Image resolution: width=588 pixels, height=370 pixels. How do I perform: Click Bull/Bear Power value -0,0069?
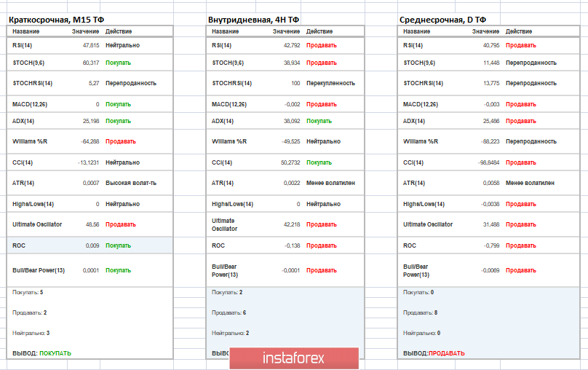tap(490, 270)
